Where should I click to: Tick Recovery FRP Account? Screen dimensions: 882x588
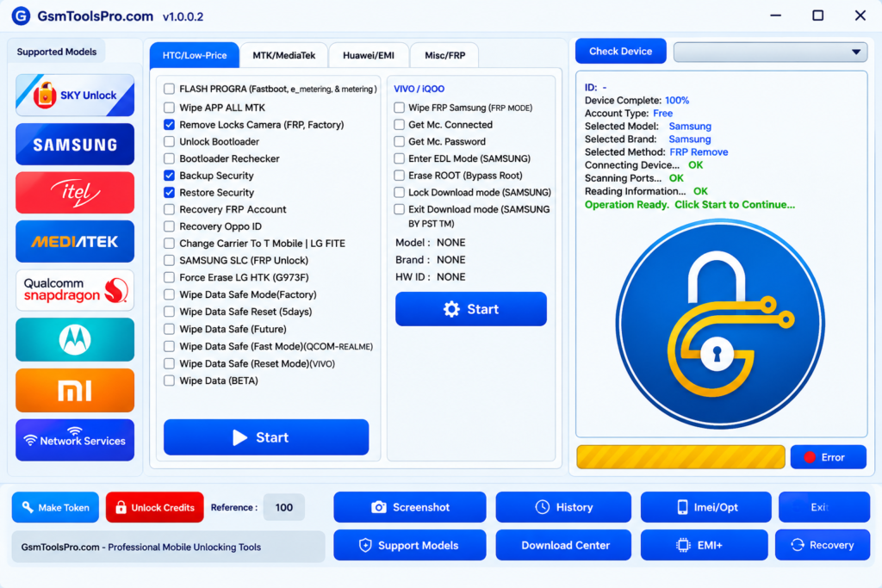[x=169, y=209]
